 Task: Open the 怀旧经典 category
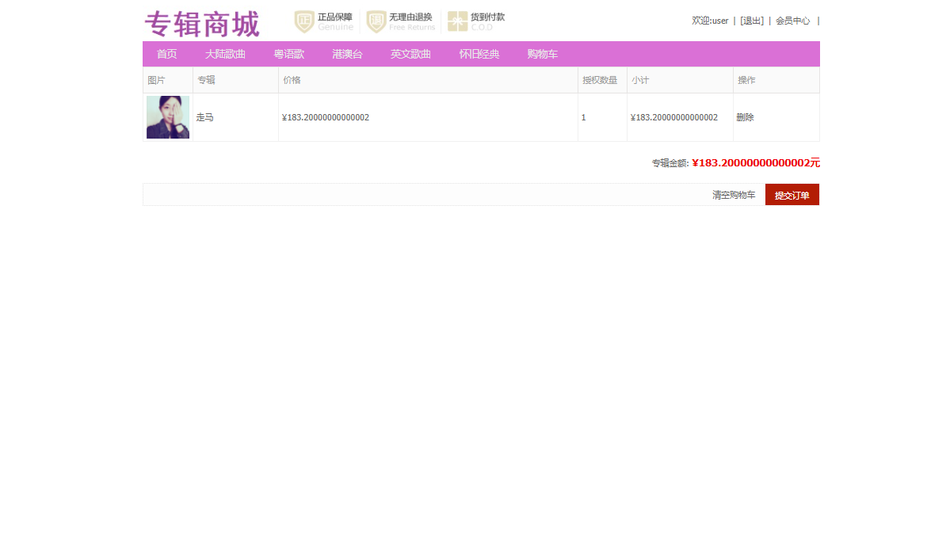click(478, 54)
